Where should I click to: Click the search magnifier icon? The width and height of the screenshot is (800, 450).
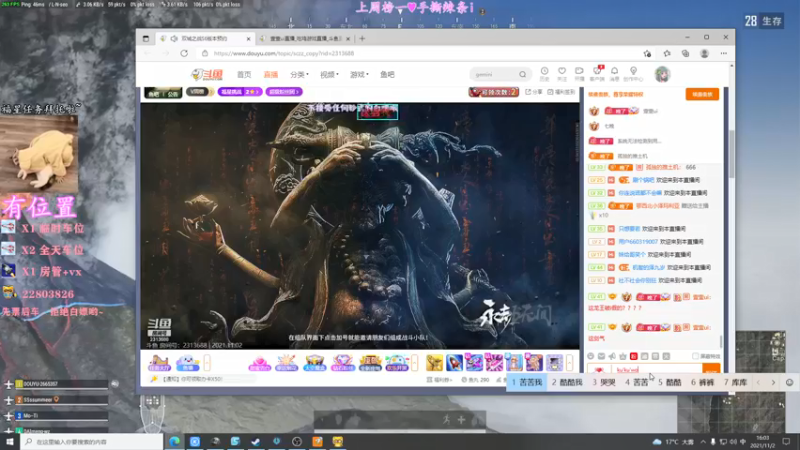click(522, 74)
